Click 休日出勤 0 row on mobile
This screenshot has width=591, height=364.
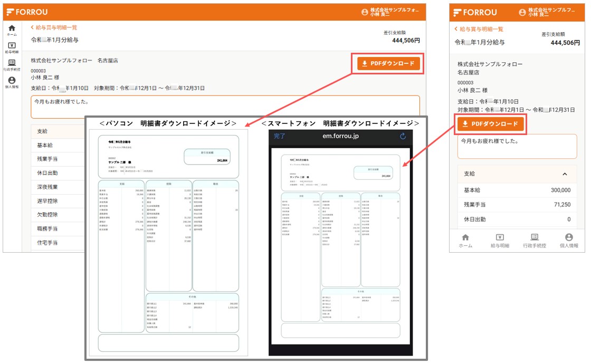click(517, 219)
